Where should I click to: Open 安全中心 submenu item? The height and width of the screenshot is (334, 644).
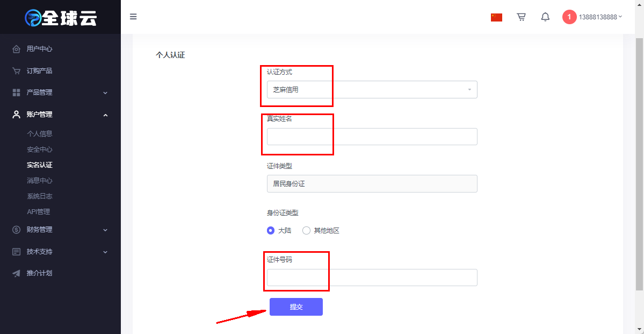39,150
